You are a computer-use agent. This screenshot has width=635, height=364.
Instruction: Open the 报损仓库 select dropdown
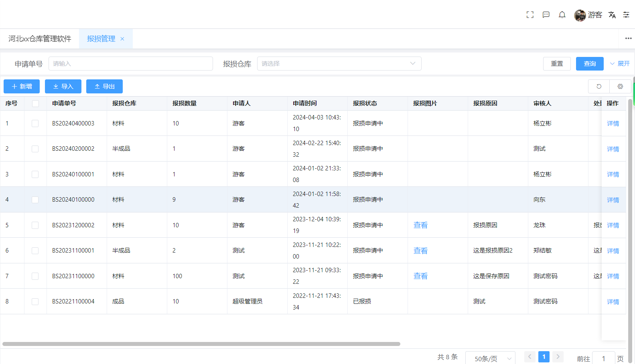pos(339,64)
